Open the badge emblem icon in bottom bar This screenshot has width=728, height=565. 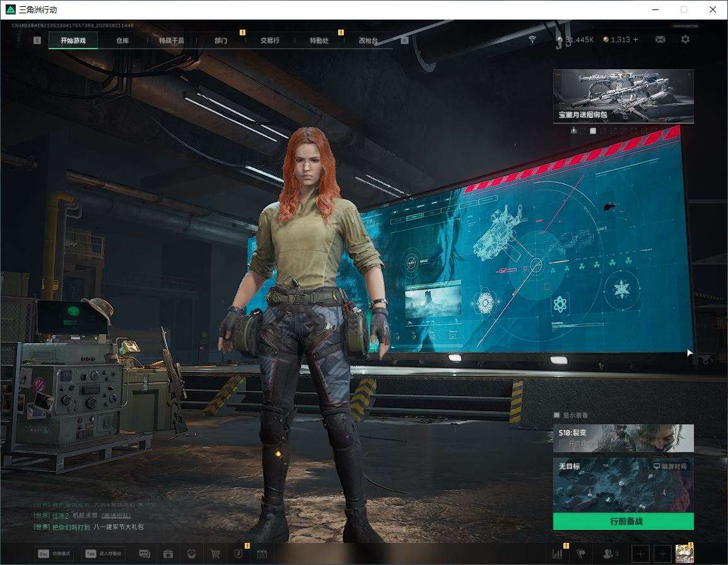[x=191, y=554]
